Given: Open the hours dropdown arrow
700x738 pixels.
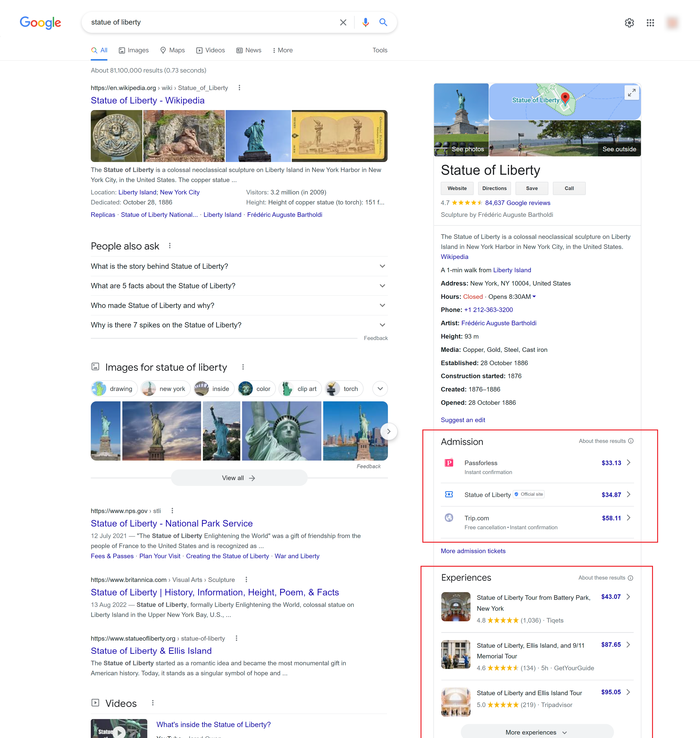Looking at the screenshot, I should coord(534,296).
